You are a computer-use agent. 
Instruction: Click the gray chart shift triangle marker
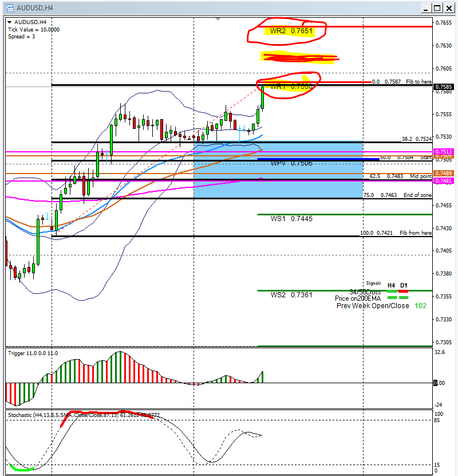(218, 19)
